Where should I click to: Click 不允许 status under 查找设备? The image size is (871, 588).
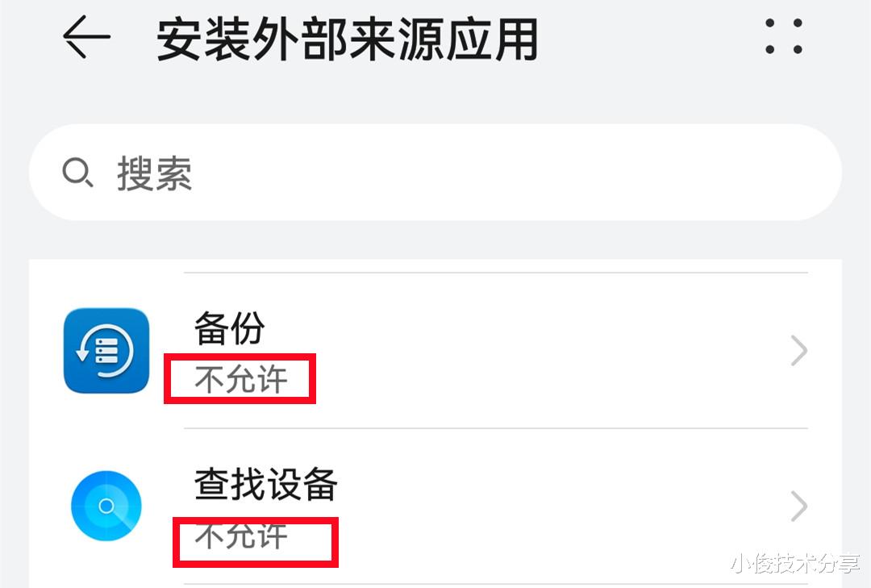coord(240,536)
